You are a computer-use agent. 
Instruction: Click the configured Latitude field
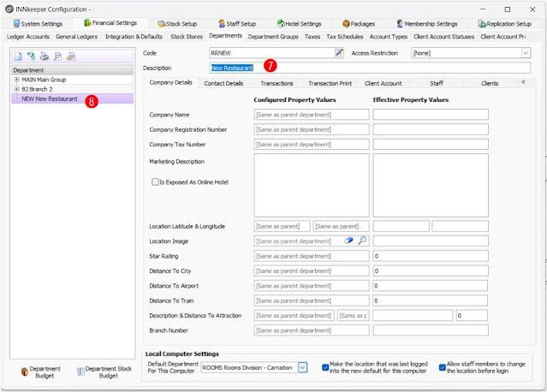(282, 226)
